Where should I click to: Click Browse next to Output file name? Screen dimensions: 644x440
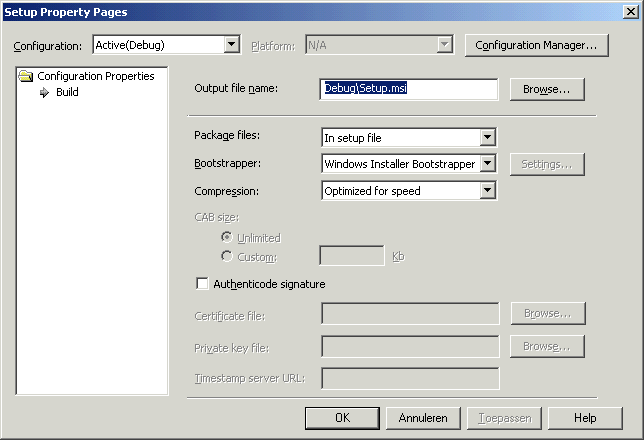click(x=546, y=89)
